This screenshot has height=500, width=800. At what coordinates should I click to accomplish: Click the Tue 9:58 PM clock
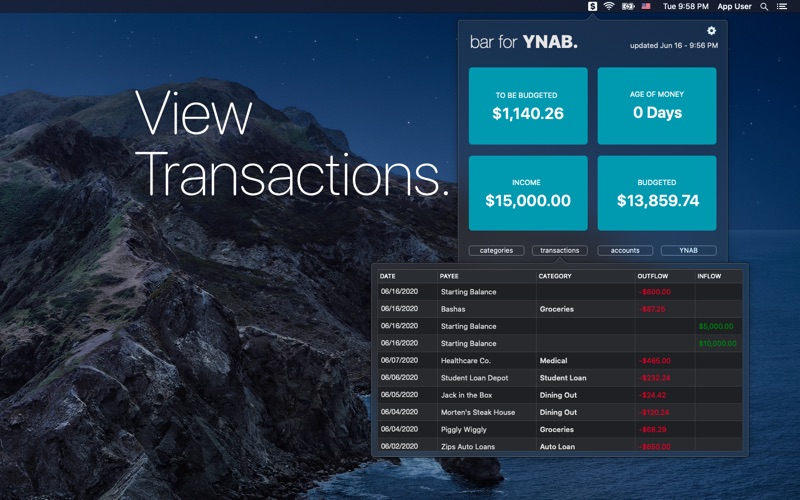tap(686, 6)
